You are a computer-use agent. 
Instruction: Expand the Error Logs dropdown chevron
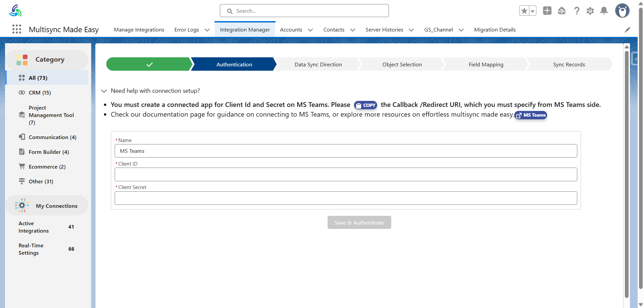[x=207, y=30]
